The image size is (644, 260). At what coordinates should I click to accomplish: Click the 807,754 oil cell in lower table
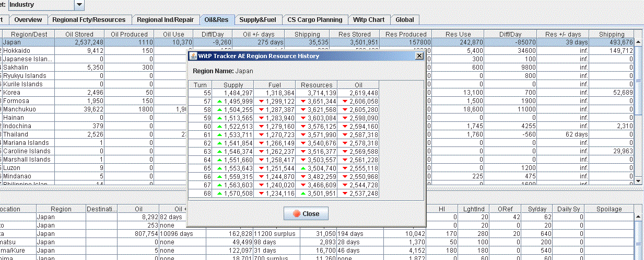(138, 233)
